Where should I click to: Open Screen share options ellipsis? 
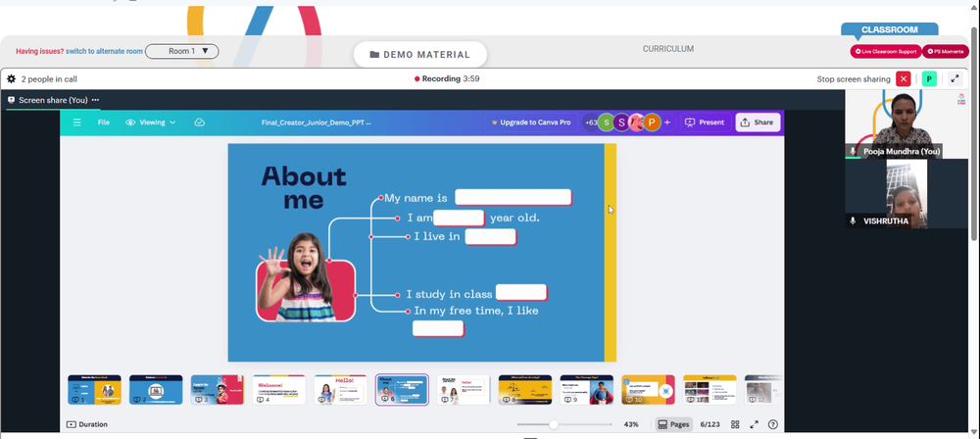click(x=95, y=100)
